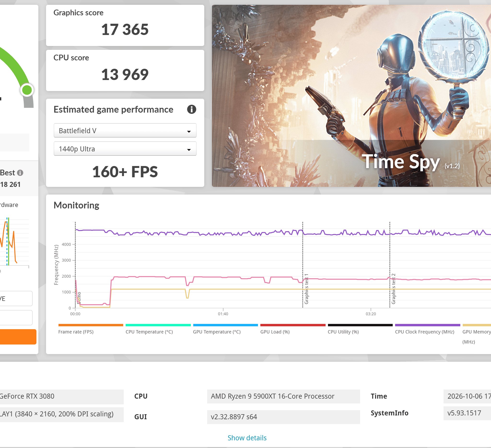Click the Time Spy benchmark image
Viewport: 491px width, 448px height.
pos(351,96)
